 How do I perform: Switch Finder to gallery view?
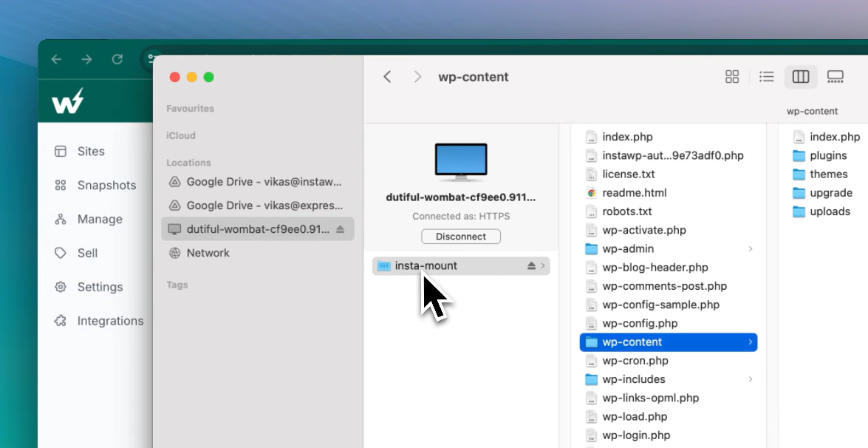click(835, 77)
